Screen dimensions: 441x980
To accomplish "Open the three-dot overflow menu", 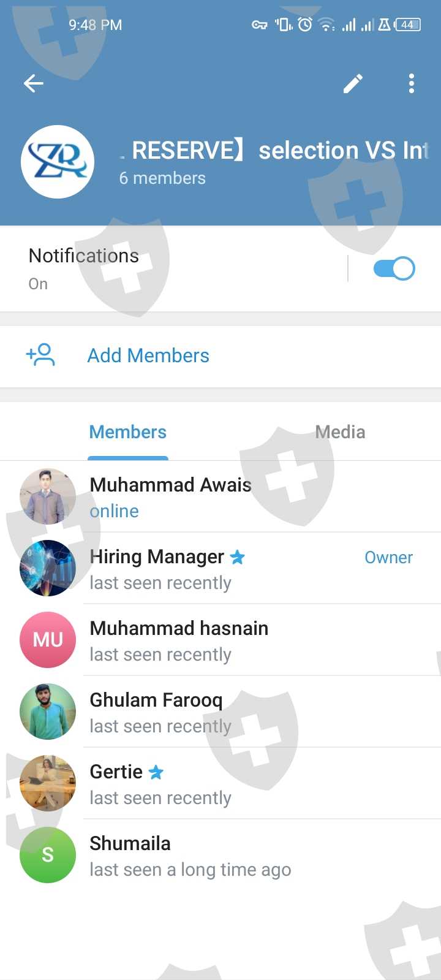I will pyautogui.click(x=412, y=83).
